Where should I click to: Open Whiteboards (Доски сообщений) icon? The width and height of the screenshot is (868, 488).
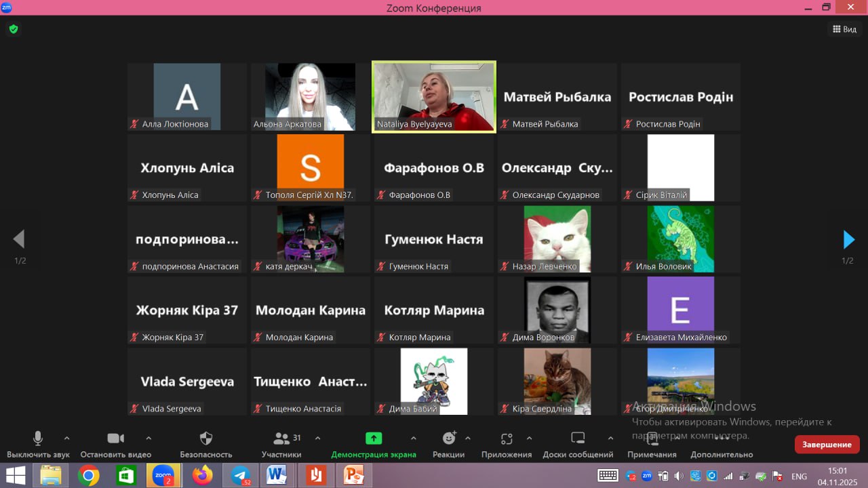coord(578,439)
